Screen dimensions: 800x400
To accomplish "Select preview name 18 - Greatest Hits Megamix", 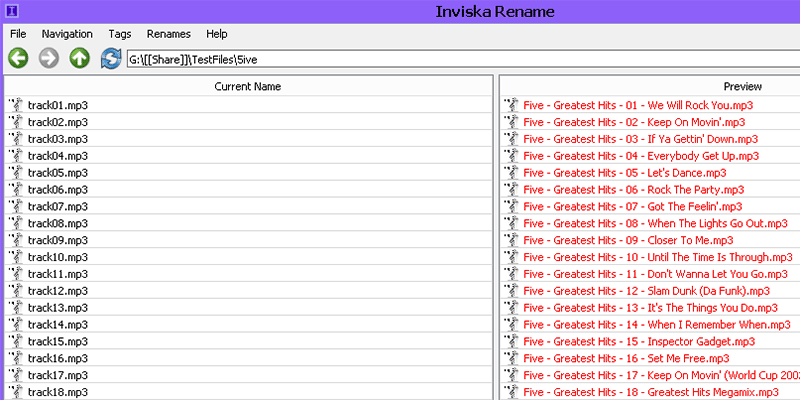I will tap(651, 391).
